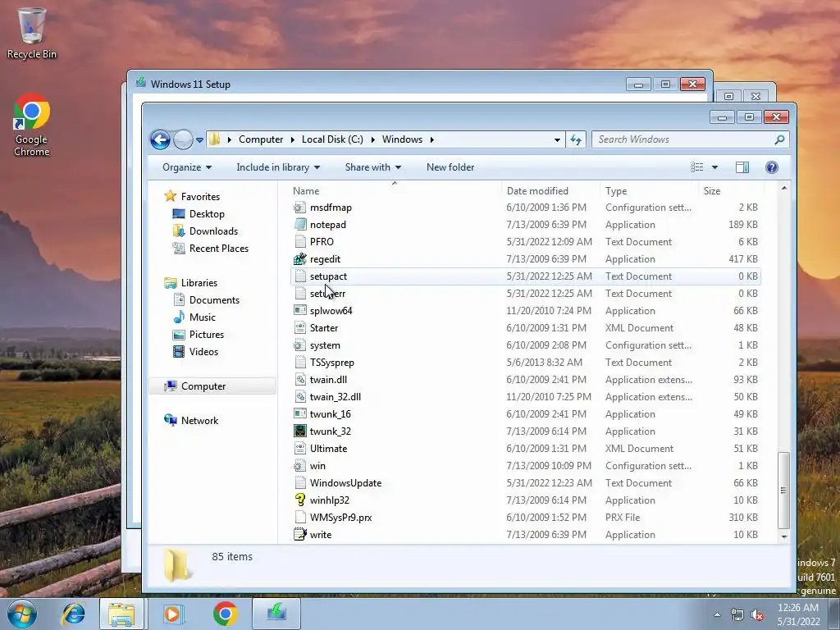Select the twunk_16 application icon
840x630 pixels.
pos(300,413)
